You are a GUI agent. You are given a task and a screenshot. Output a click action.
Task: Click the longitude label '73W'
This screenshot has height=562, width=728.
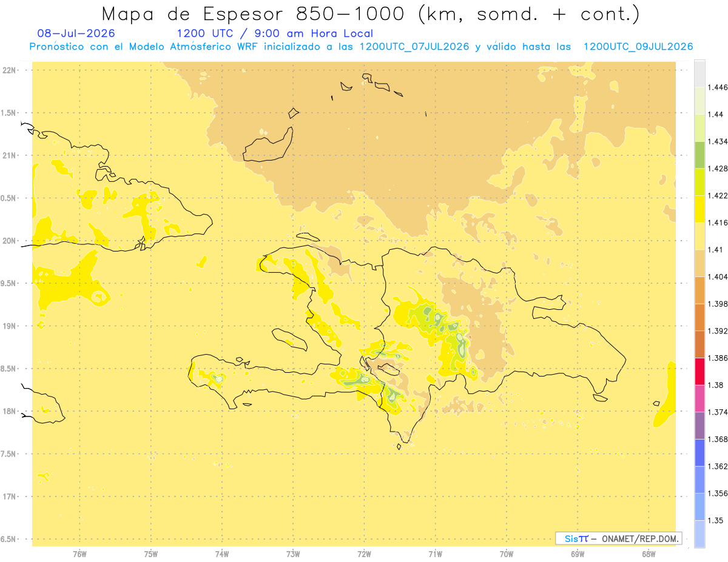click(293, 554)
